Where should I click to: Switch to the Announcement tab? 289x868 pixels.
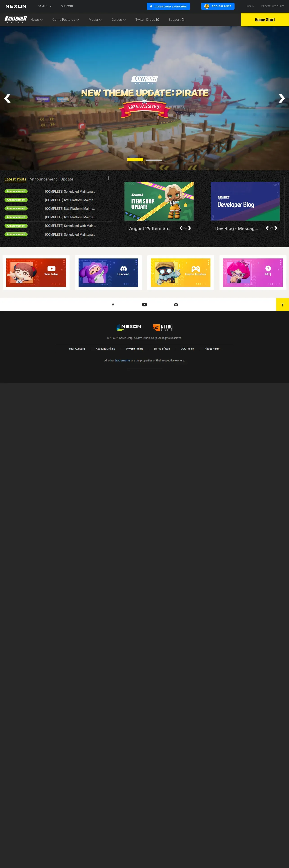[43, 179]
